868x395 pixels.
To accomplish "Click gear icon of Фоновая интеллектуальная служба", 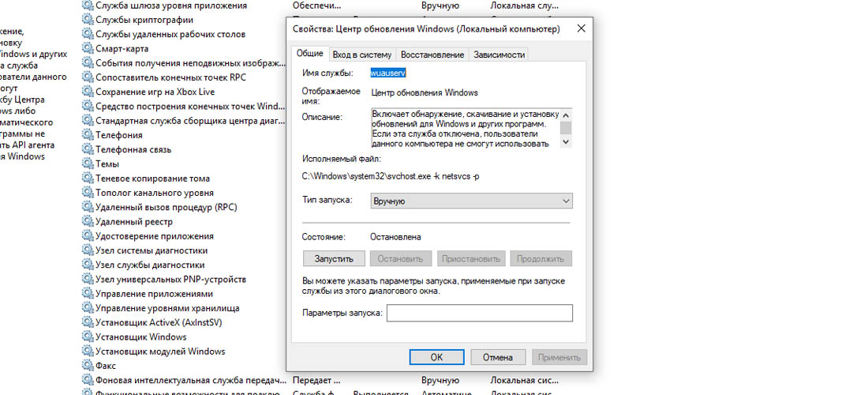I will click(88, 380).
